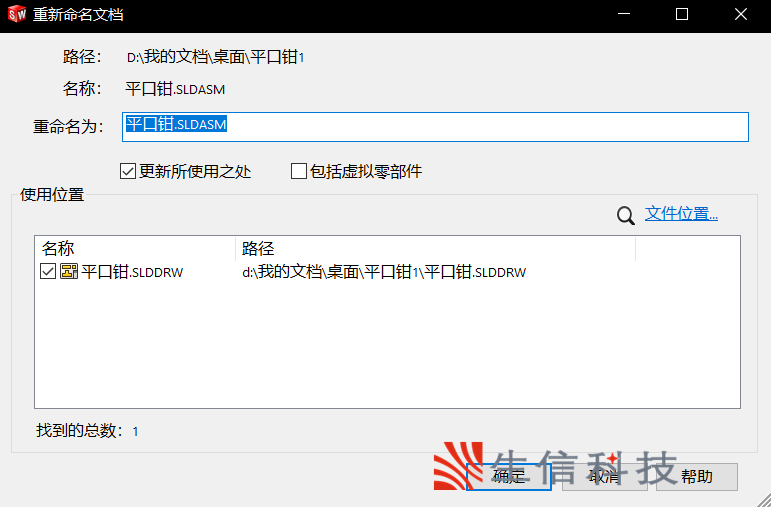Select the 平口钳.SLDDRW entry in the list
The height and width of the screenshot is (507, 771).
click(x=132, y=272)
